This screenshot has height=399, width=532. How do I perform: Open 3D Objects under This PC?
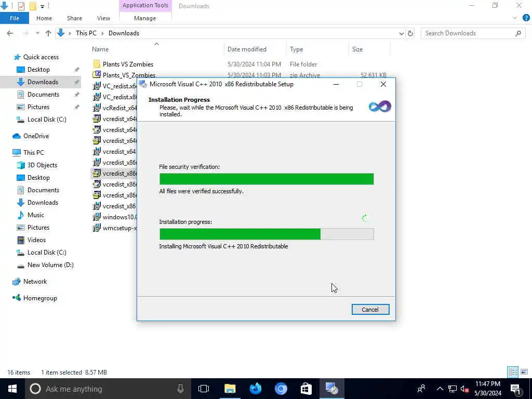point(42,165)
